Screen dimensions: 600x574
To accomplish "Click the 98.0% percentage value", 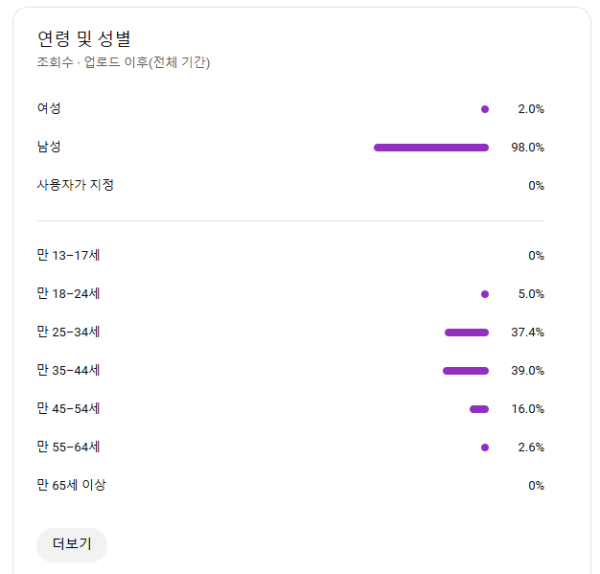I will [527, 147].
